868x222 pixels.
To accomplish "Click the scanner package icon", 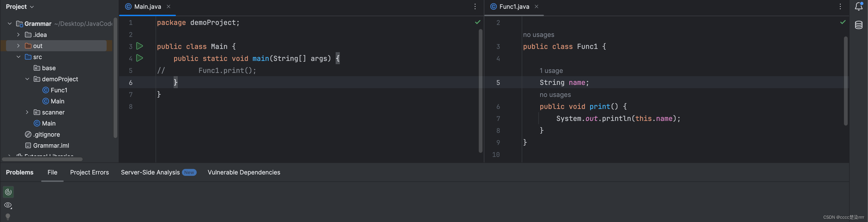I will click(x=37, y=112).
